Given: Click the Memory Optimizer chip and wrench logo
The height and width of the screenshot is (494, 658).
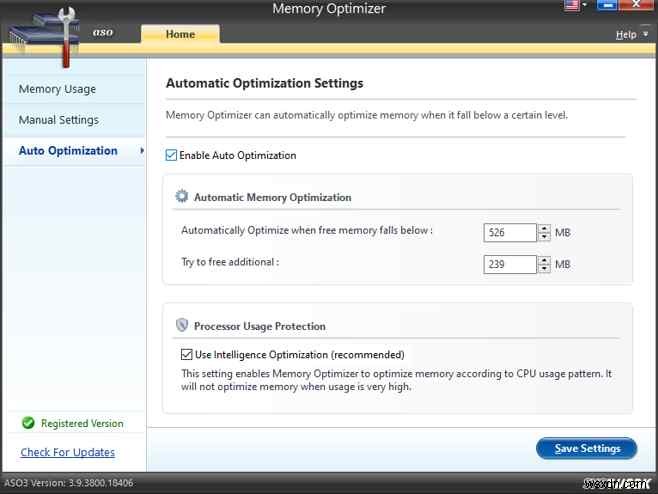Looking at the screenshot, I should click(38, 34).
